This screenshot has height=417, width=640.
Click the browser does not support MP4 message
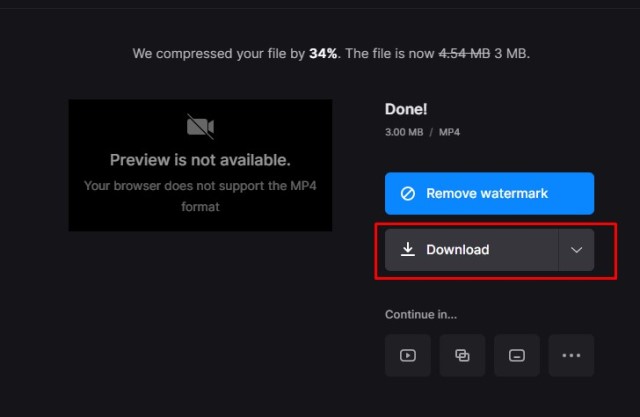200,196
